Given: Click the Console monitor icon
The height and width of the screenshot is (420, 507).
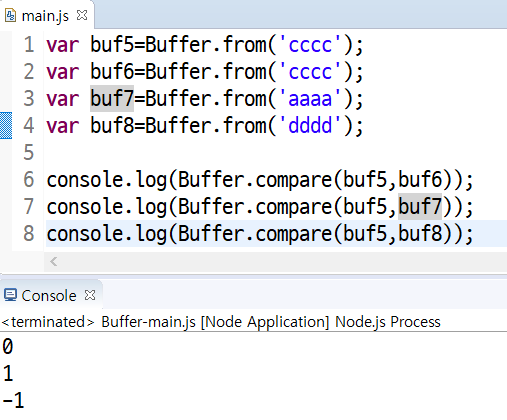Looking at the screenshot, I should [x=10, y=295].
